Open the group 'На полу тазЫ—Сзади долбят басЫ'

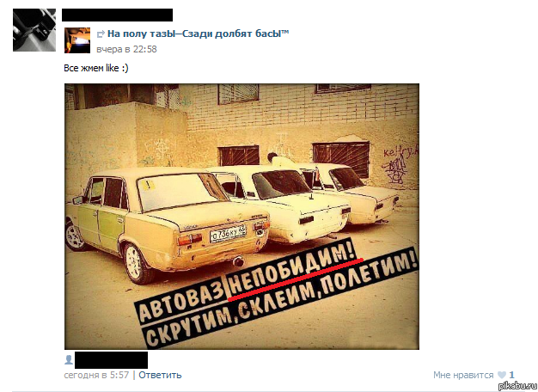point(198,34)
